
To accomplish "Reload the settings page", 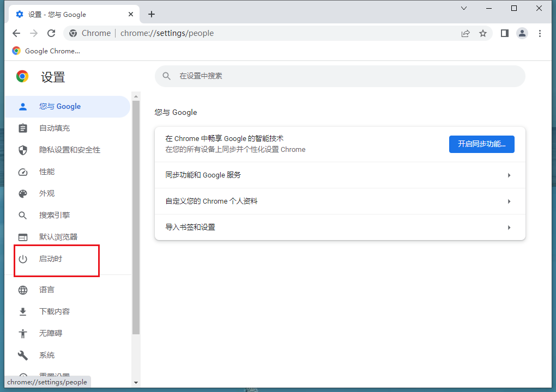I will 51,33.
